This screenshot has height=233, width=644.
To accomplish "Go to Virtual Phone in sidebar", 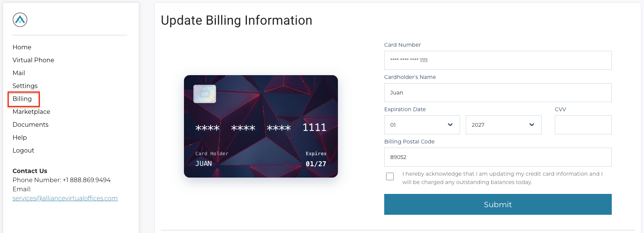I will pos(33,60).
